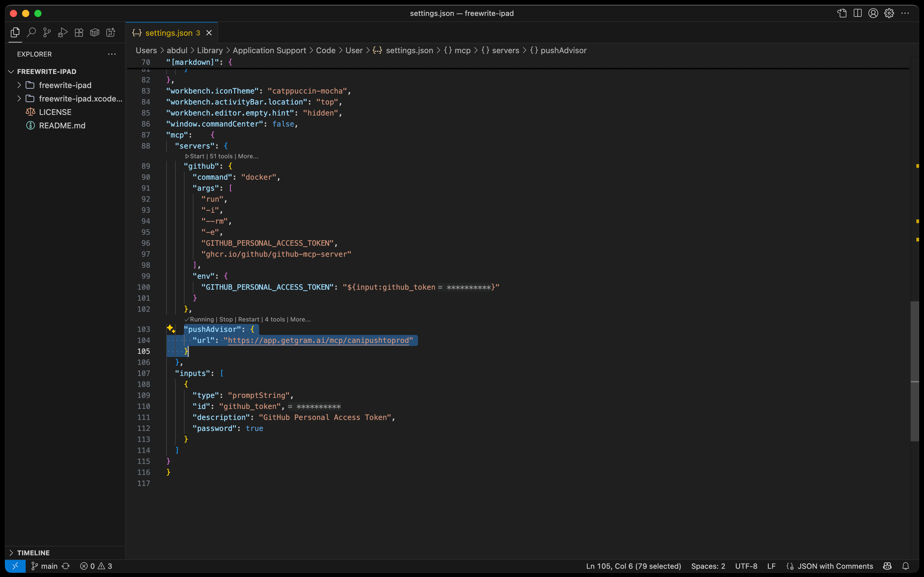Expand the freewrite-ipad.xcode... folder
This screenshot has height=577, width=924.
pyautogui.click(x=19, y=98)
